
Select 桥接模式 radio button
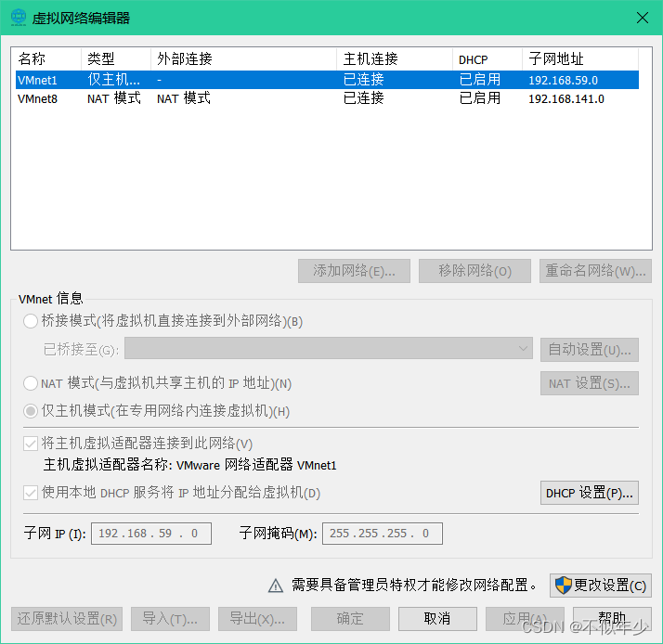(31, 321)
